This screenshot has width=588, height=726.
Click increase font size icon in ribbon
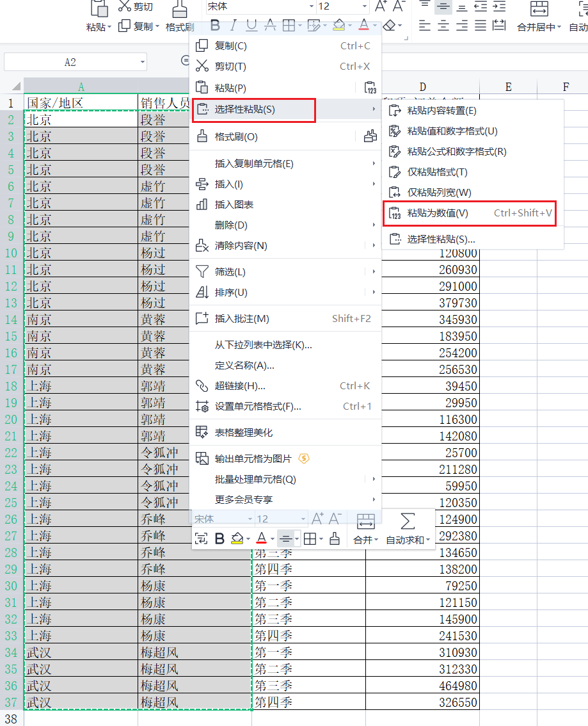(381, 6)
